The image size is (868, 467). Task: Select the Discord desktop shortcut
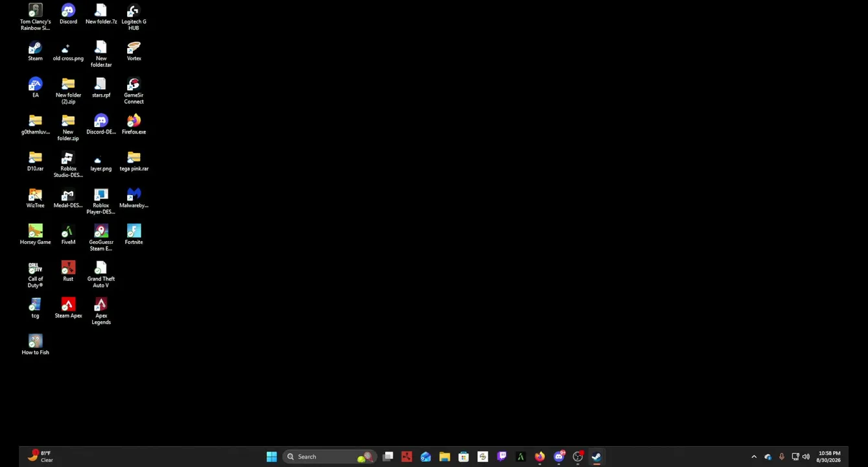(x=68, y=14)
